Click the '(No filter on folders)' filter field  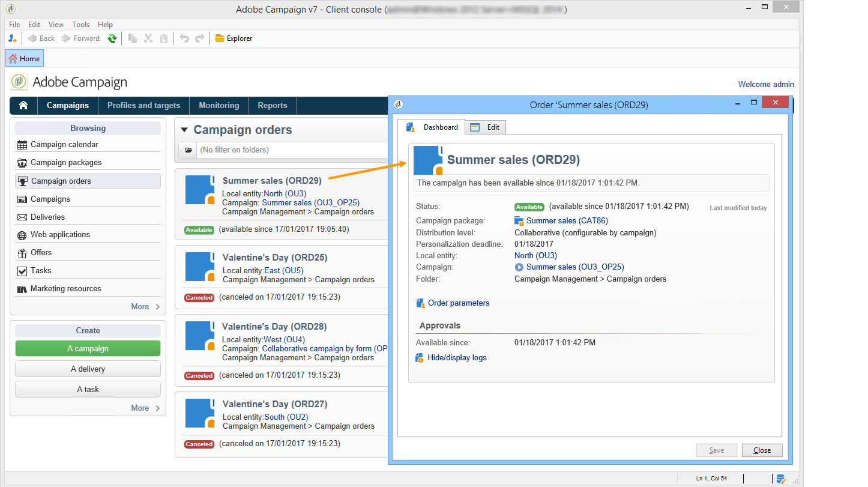(292, 150)
